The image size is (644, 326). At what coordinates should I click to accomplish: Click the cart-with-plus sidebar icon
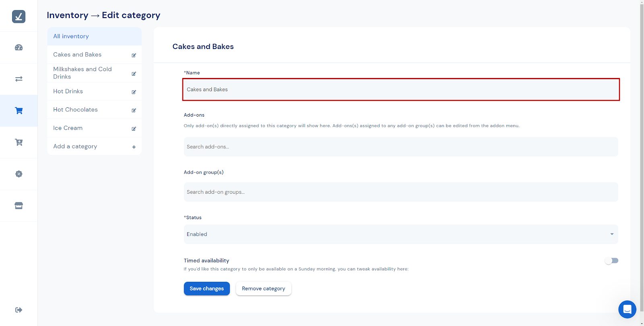pyautogui.click(x=19, y=142)
